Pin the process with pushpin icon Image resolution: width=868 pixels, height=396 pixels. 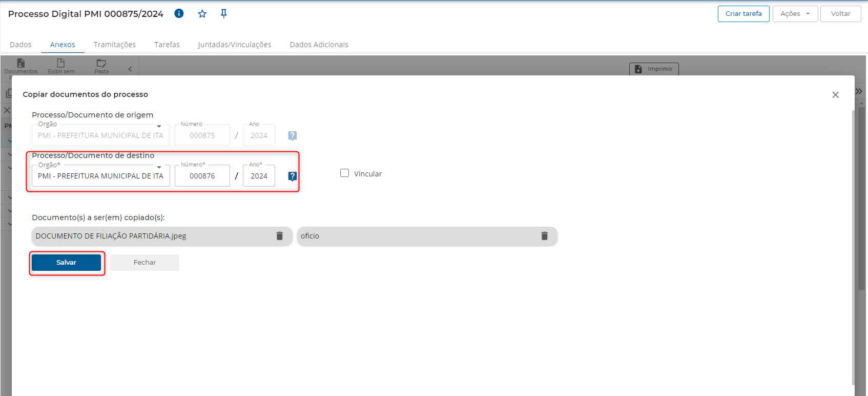(x=223, y=14)
